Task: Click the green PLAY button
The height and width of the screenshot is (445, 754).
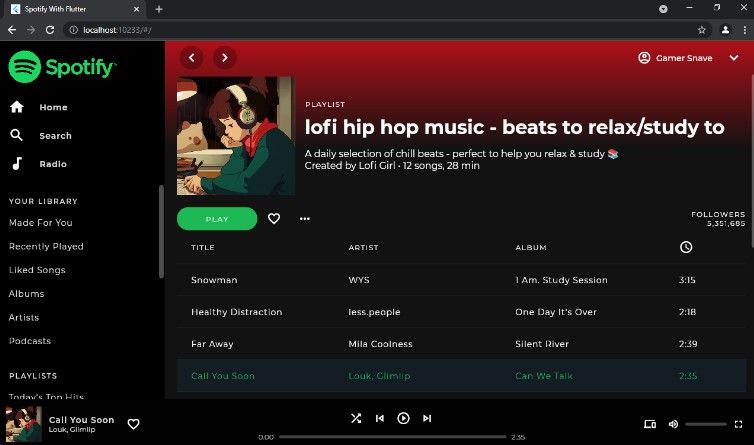Action: (217, 219)
